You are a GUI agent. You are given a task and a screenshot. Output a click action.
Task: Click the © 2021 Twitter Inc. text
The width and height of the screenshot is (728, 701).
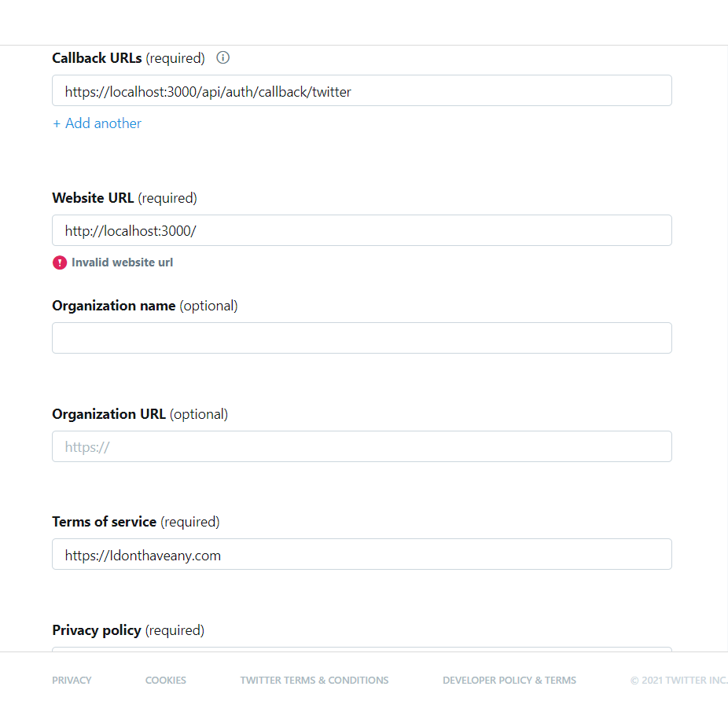678,680
